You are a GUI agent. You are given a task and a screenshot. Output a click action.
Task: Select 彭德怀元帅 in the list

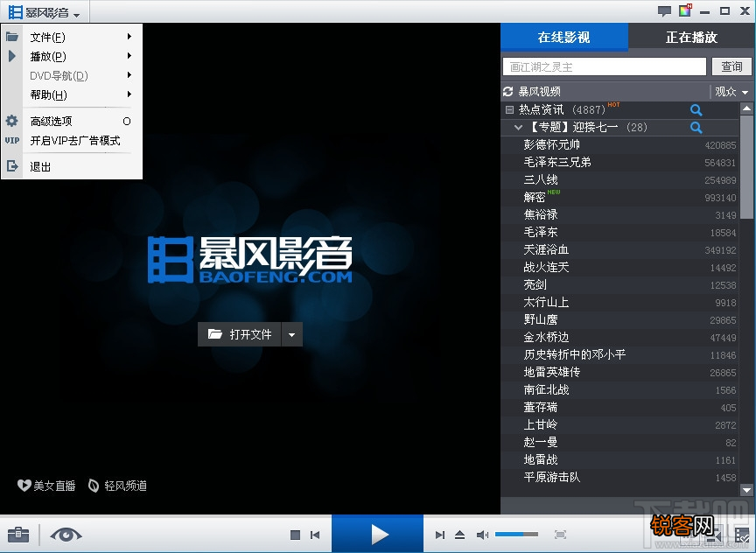pos(620,144)
